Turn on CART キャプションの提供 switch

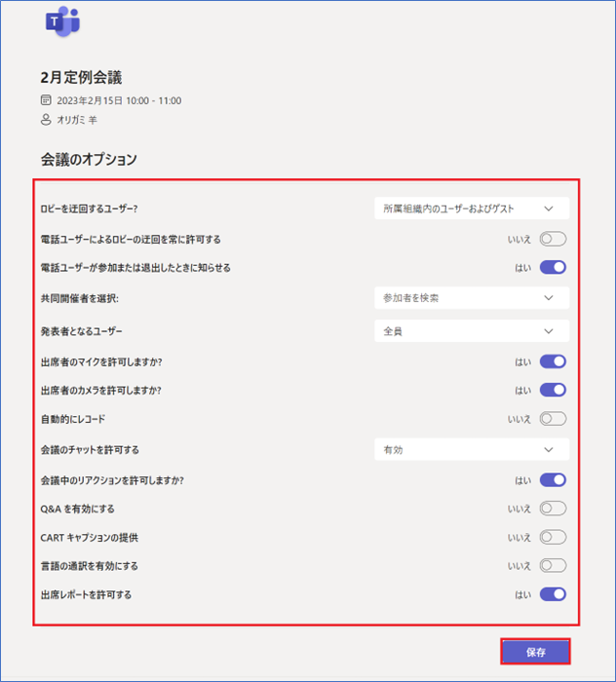[x=552, y=537]
